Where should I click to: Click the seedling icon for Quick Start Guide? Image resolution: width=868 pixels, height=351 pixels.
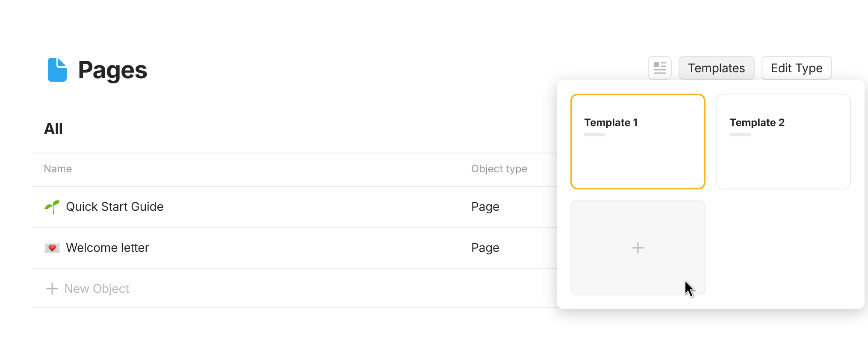tap(52, 207)
